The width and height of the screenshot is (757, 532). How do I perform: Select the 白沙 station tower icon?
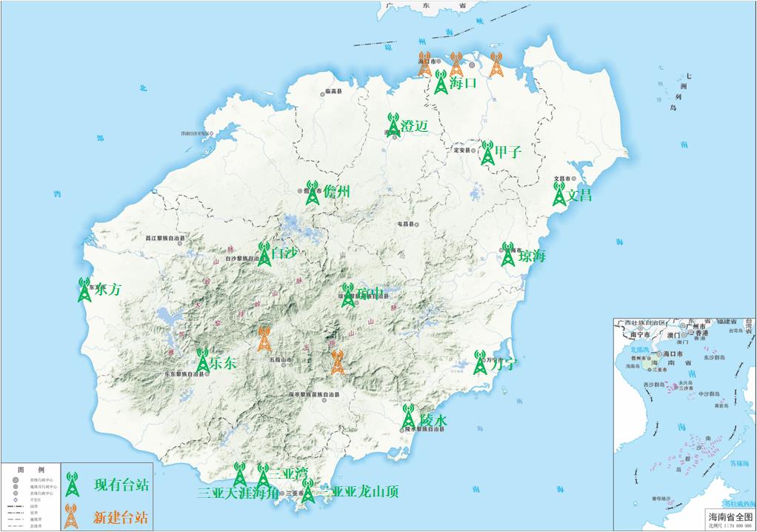264,253
